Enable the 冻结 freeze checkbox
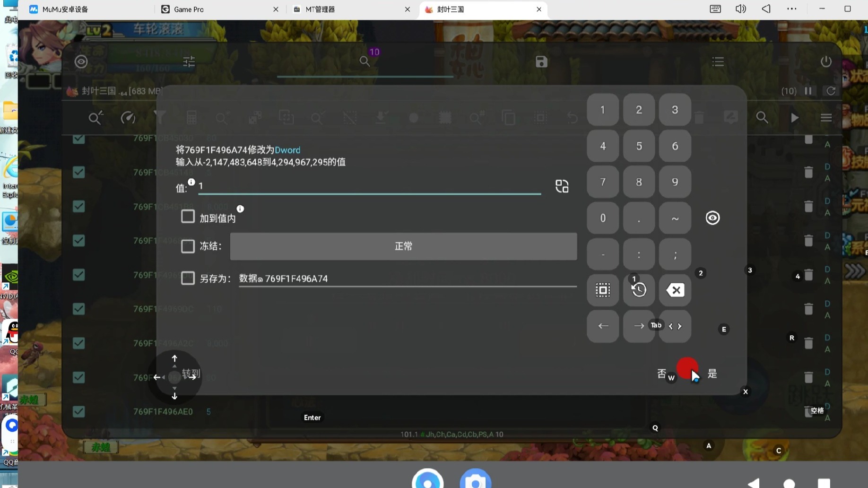 click(x=188, y=246)
